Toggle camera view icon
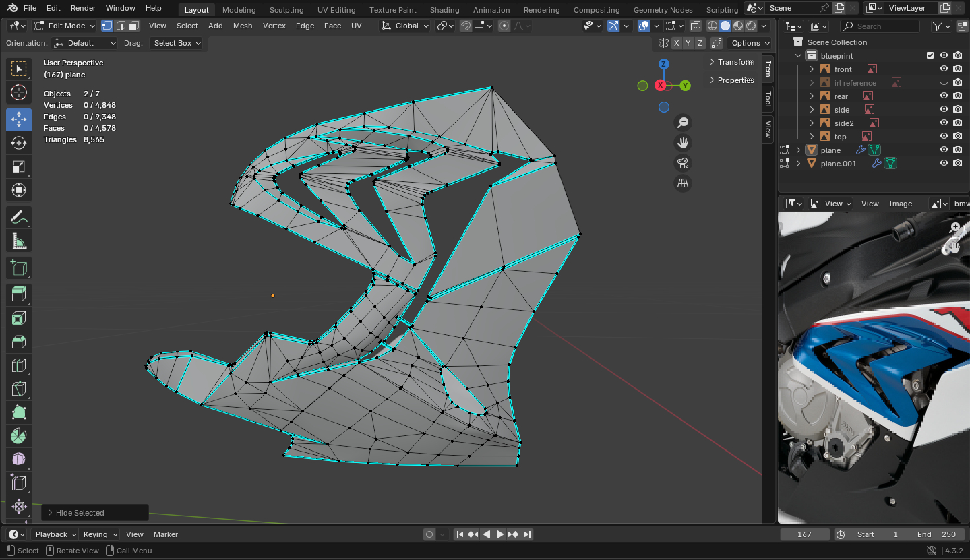This screenshot has height=560, width=970. pos(683,163)
